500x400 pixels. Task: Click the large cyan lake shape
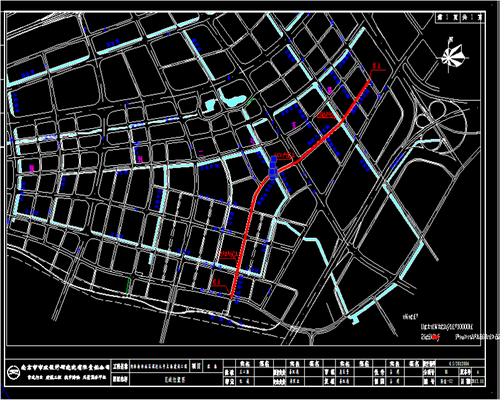point(233,100)
